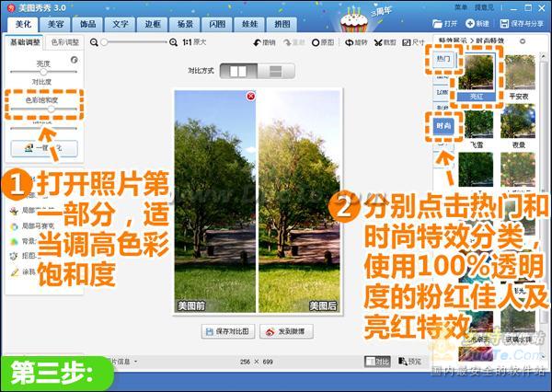Open the 色彩调整 (color adjust) tab
The image size is (552, 392).
pyautogui.click(x=64, y=42)
